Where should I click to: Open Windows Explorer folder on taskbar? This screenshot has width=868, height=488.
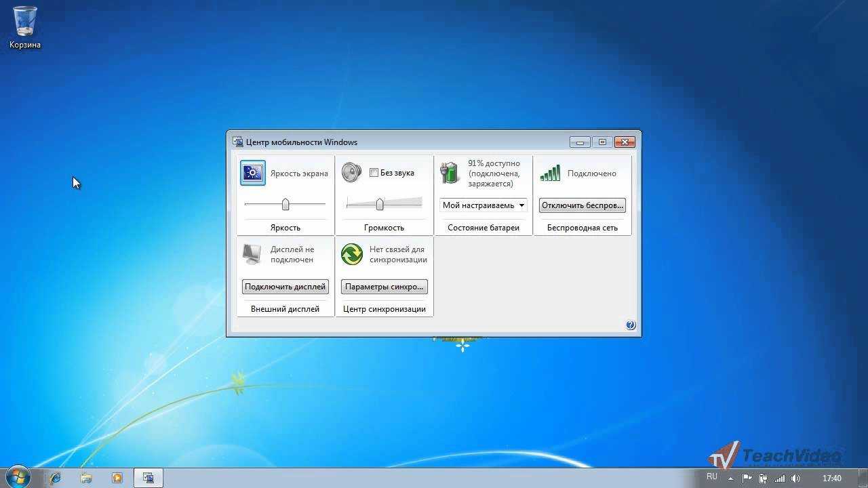pos(86,478)
